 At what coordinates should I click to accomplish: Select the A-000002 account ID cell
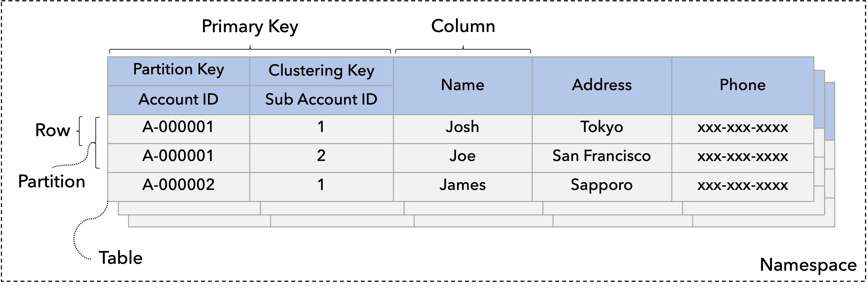coord(179,185)
